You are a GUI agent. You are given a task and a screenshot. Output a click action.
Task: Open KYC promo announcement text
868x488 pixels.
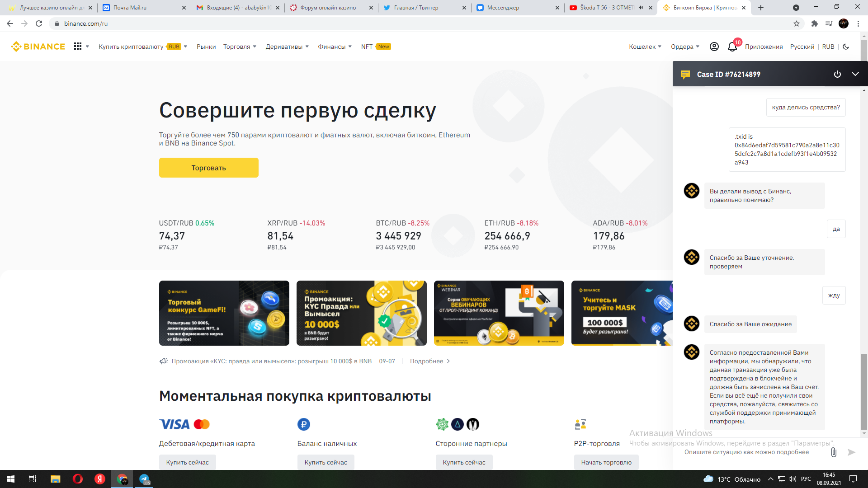(x=271, y=361)
